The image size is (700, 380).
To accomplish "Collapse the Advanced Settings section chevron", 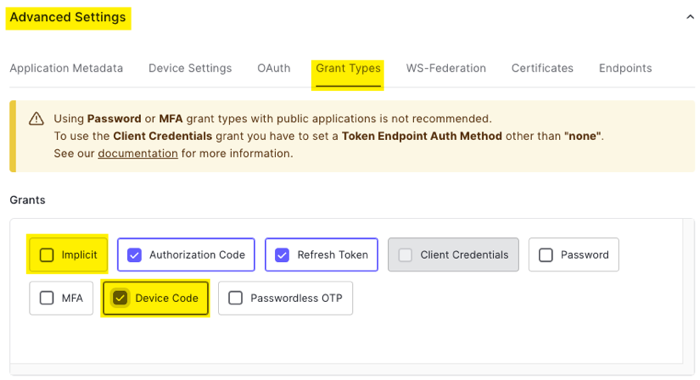I will pyautogui.click(x=690, y=17).
